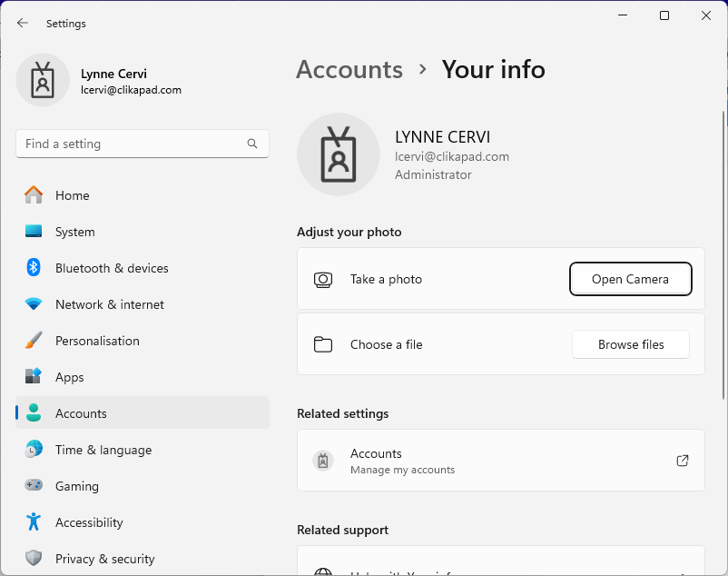Open Privacy & security settings
728x576 pixels.
pyautogui.click(x=143, y=558)
